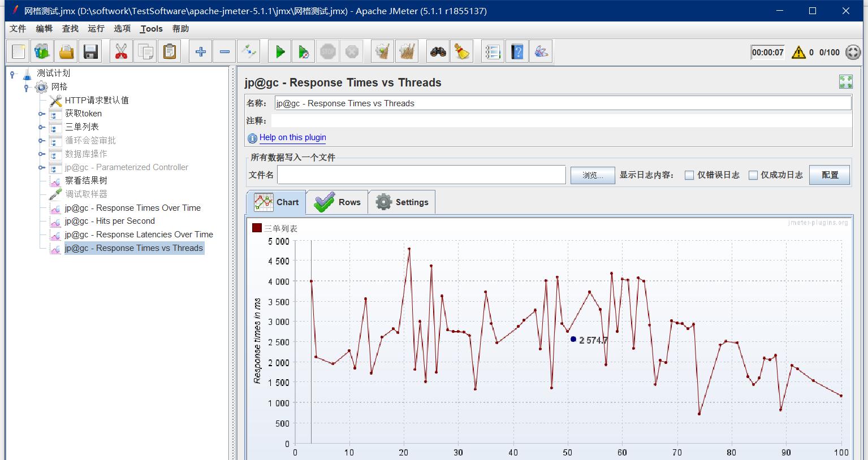The image size is (868, 460).
Task: Start the test with green play icon
Action: click(280, 52)
